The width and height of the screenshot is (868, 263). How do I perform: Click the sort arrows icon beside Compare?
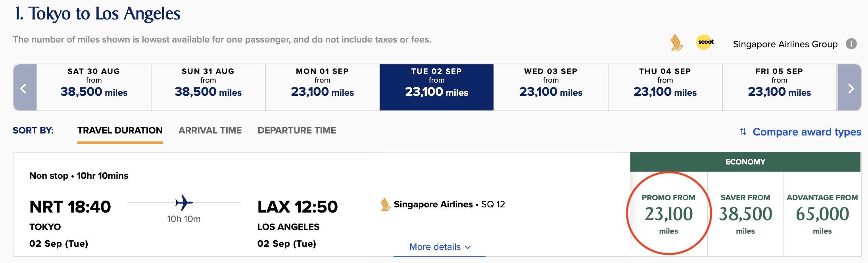(x=743, y=131)
